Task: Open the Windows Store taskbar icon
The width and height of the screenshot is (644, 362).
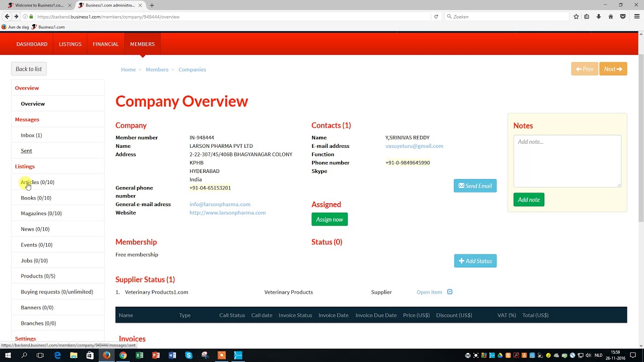Action: tap(90, 355)
